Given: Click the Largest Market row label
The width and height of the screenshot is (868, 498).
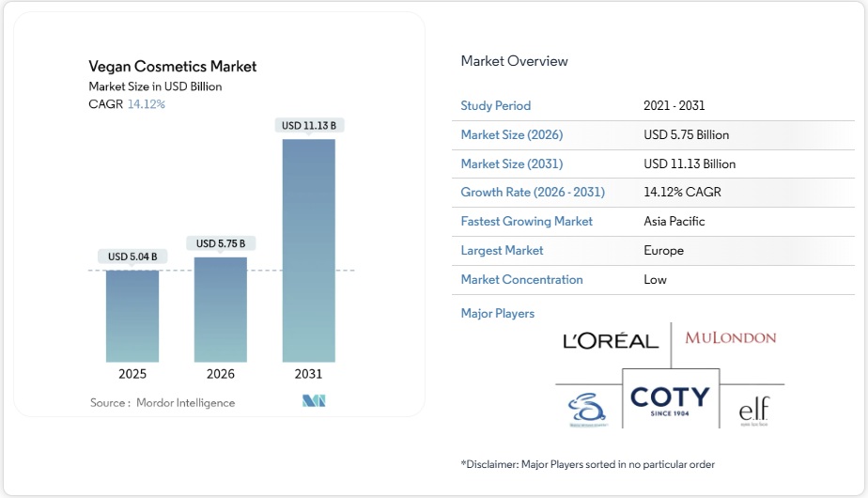Looking at the screenshot, I should point(502,251).
